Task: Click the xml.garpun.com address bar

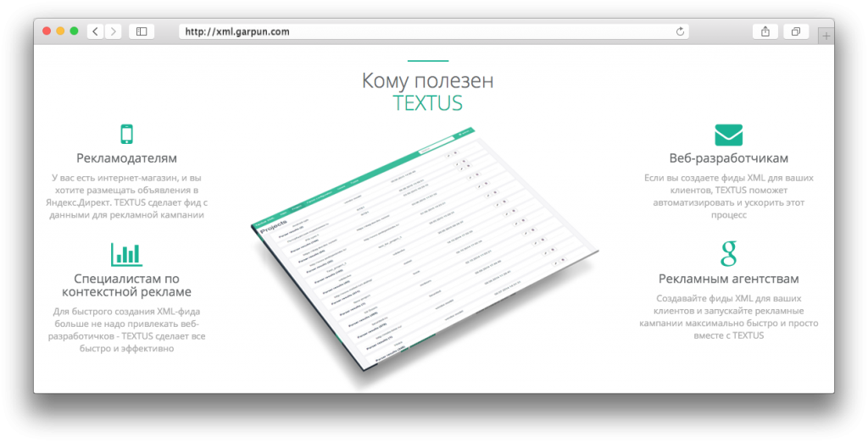Action: (x=434, y=31)
